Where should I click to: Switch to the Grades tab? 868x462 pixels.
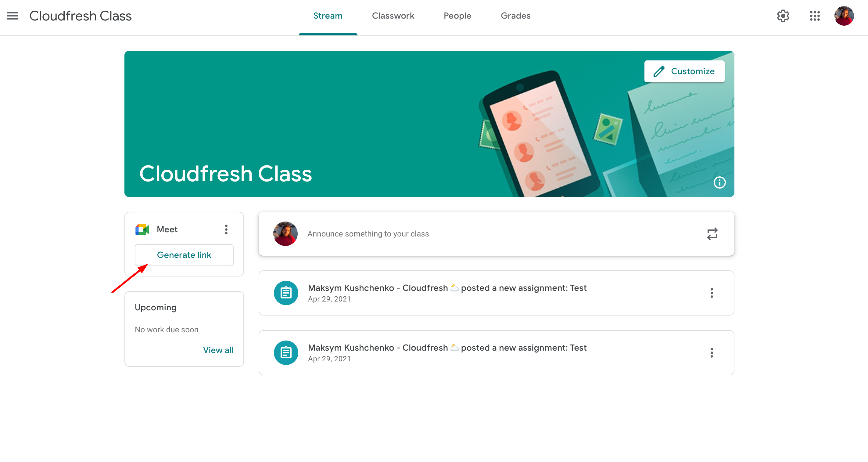[x=515, y=16]
